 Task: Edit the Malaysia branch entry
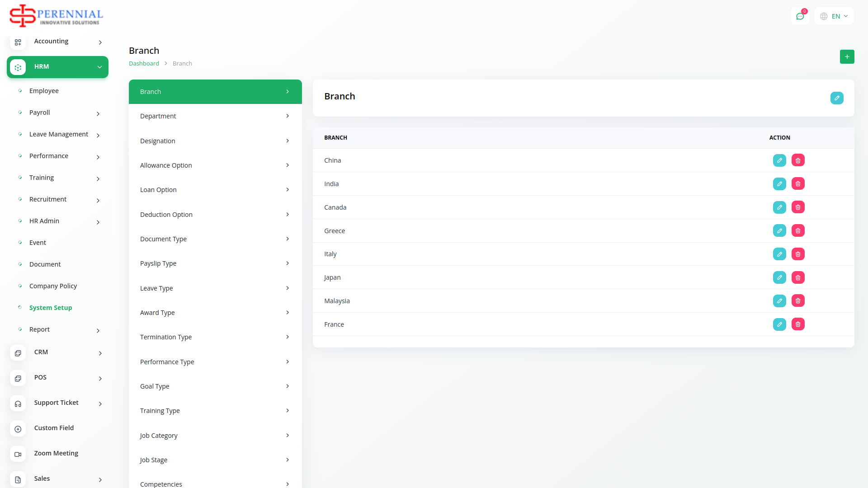779,301
